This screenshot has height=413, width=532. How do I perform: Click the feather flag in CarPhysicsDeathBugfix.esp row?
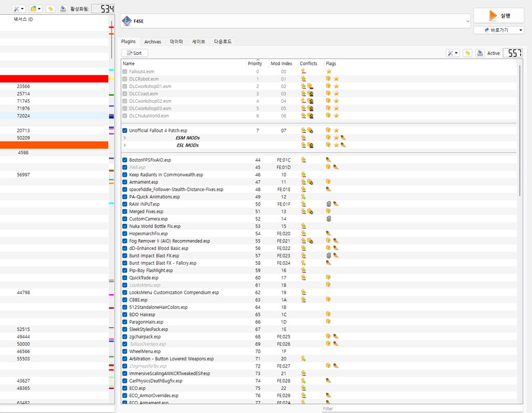tap(329, 381)
